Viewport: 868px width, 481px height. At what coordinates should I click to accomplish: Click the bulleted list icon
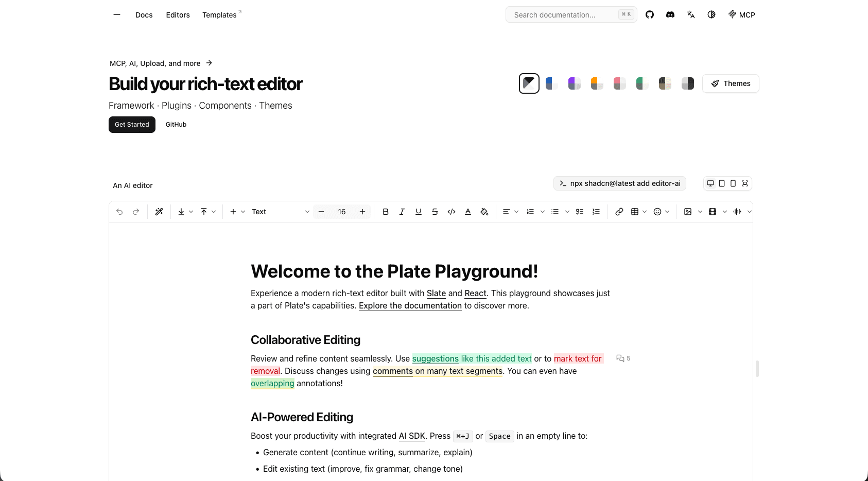pos(555,212)
